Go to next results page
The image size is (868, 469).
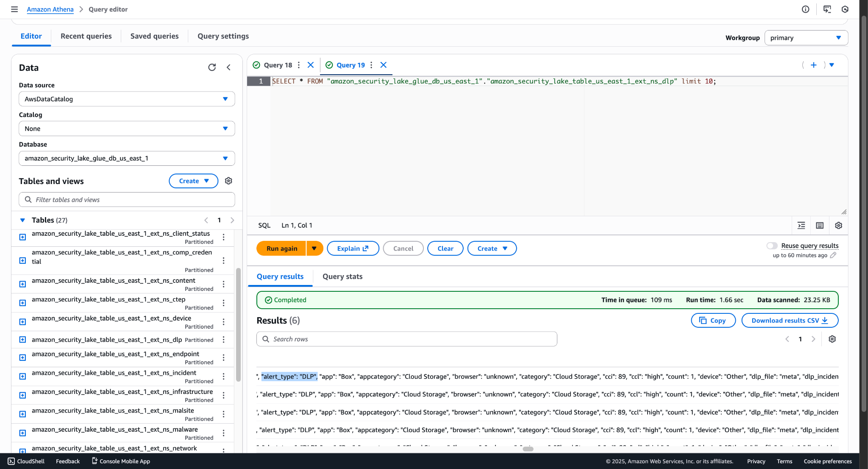813,339
